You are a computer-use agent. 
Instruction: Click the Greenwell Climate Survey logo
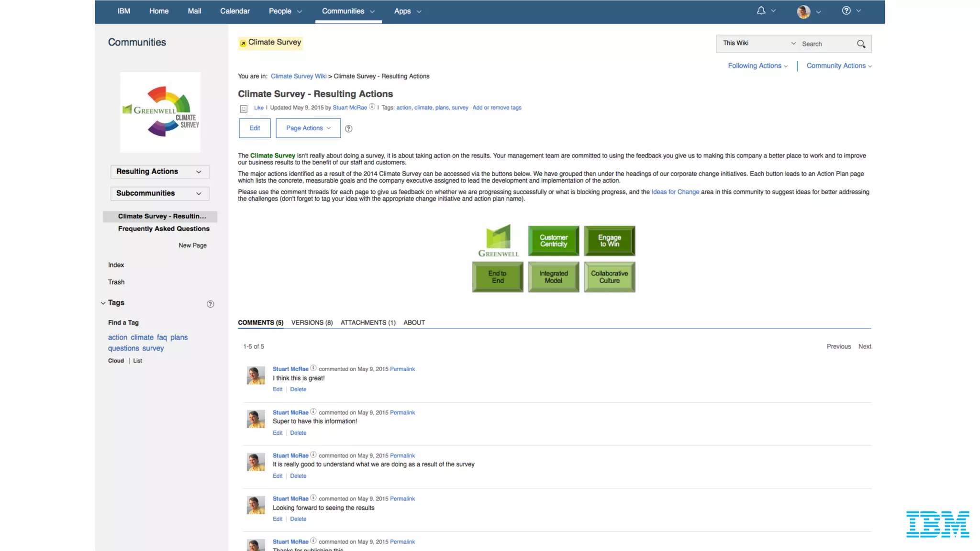[160, 112]
